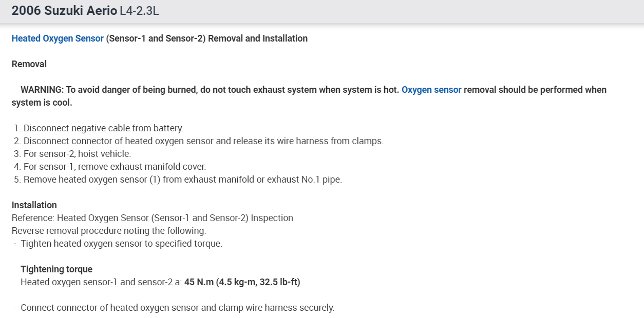Click "Tighten heated oxygen sensor to specified torque"
This screenshot has height=318, width=644.
[121, 244]
